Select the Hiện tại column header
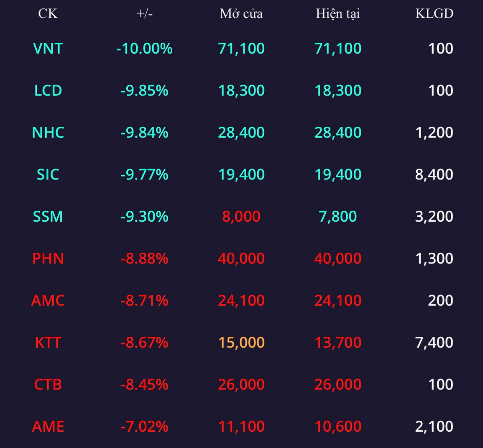Screen dimensions: 483x448 tap(337, 13)
